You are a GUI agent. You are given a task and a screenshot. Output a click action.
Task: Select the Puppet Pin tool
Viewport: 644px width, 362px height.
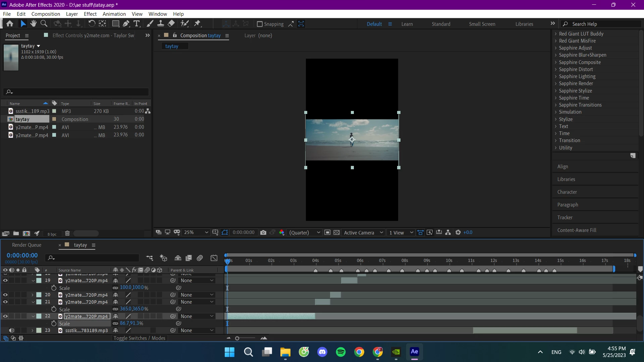(197, 23)
